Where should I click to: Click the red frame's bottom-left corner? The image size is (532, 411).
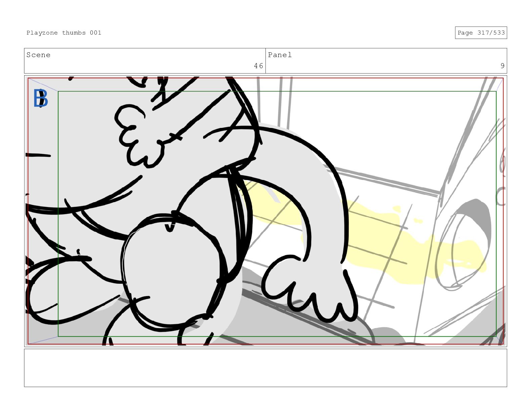pos(28,344)
